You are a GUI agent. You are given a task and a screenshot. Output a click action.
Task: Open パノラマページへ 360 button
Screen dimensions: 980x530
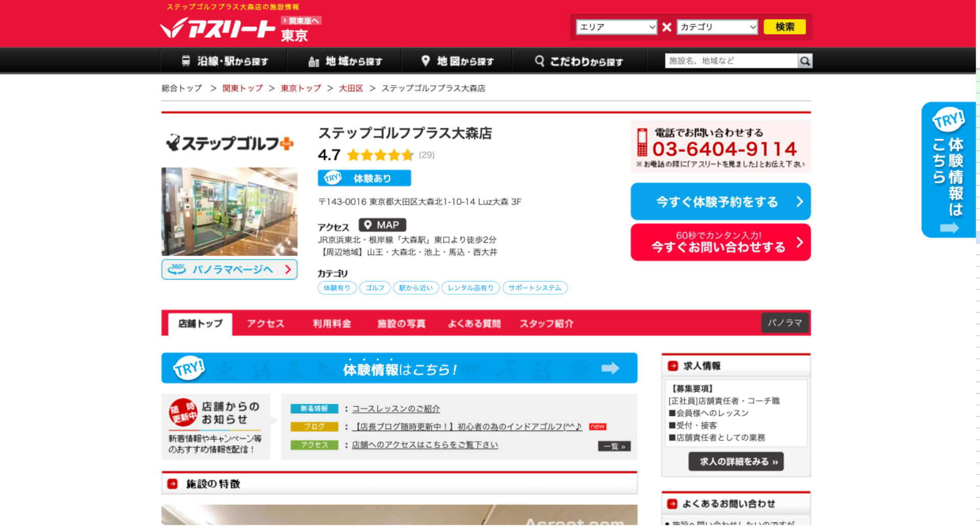tap(230, 269)
